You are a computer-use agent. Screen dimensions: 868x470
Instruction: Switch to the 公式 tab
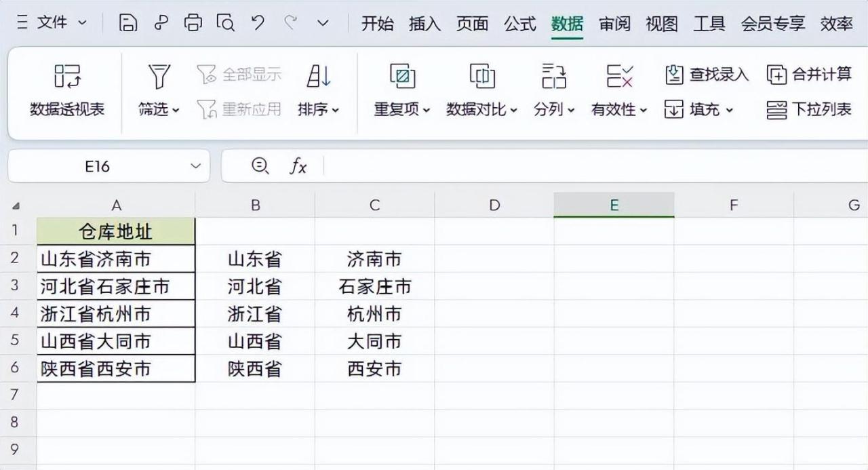pyautogui.click(x=520, y=24)
